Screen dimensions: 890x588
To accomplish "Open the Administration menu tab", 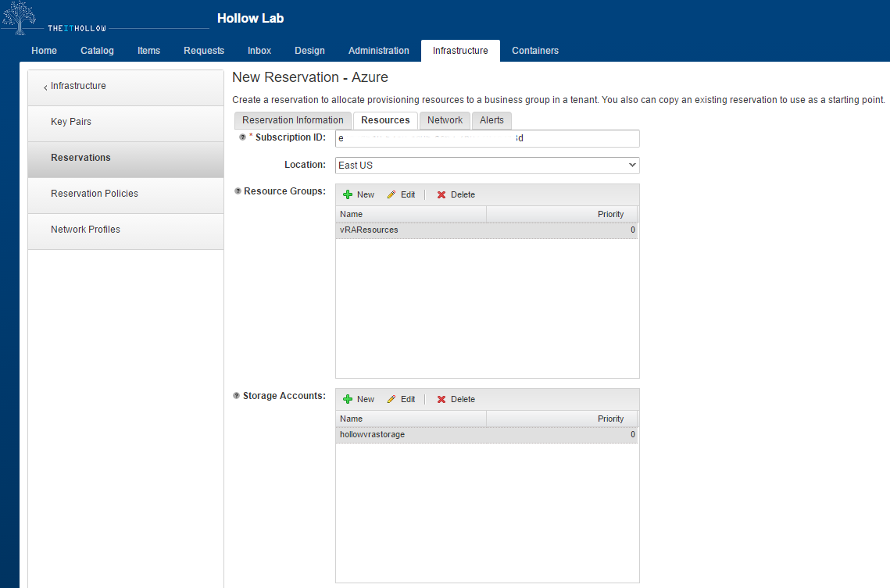I will click(x=378, y=51).
